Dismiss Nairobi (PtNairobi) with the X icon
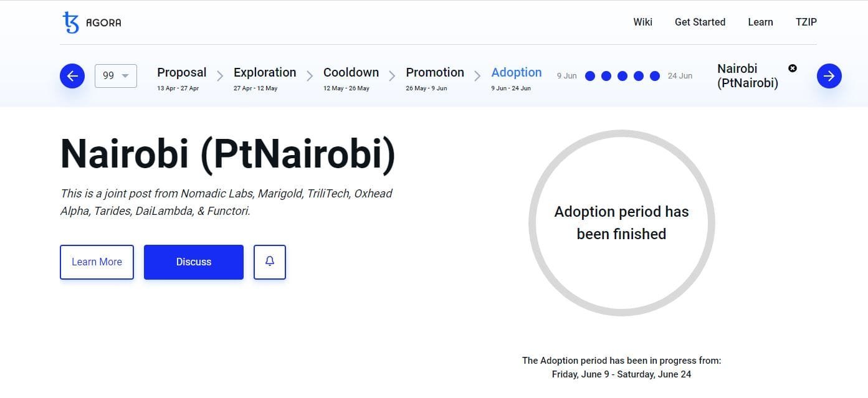868x398 pixels. tap(792, 69)
